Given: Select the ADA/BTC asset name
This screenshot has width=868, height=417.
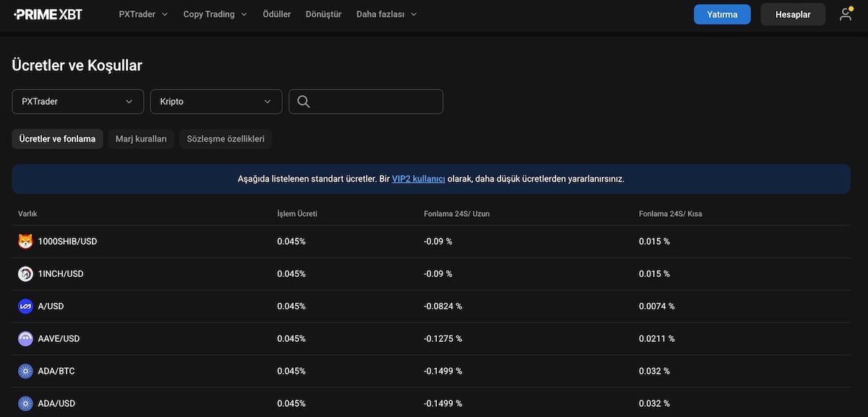Looking at the screenshot, I should (x=56, y=371).
